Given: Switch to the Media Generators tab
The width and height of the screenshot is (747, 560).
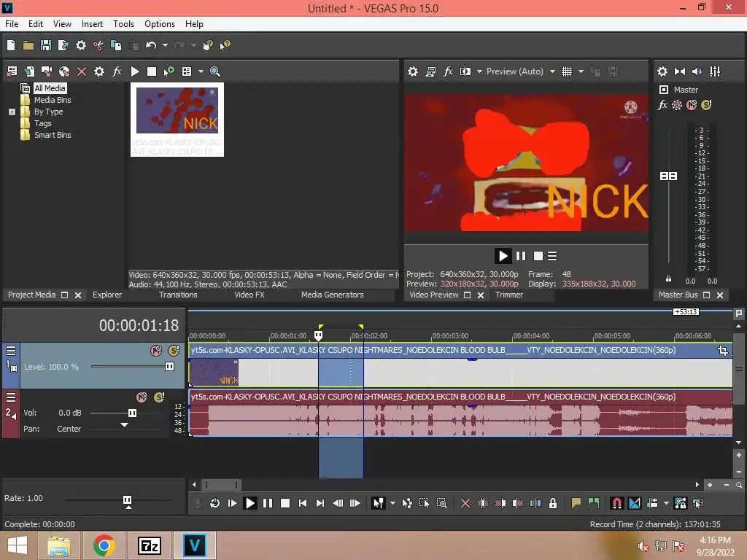Looking at the screenshot, I should [x=332, y=295].
